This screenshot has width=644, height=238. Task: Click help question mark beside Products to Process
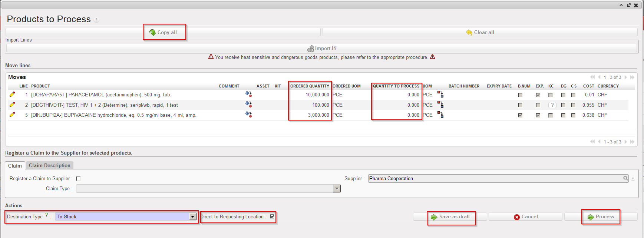(x=96, y=20)
